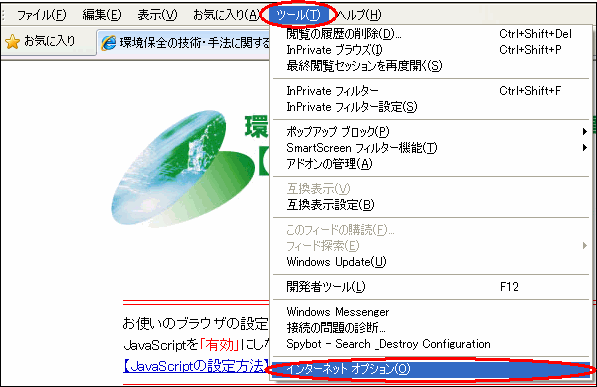The image size is (597, 387).
Task: Open the お気に入り(A) menu
Action: tap(227, 15)
